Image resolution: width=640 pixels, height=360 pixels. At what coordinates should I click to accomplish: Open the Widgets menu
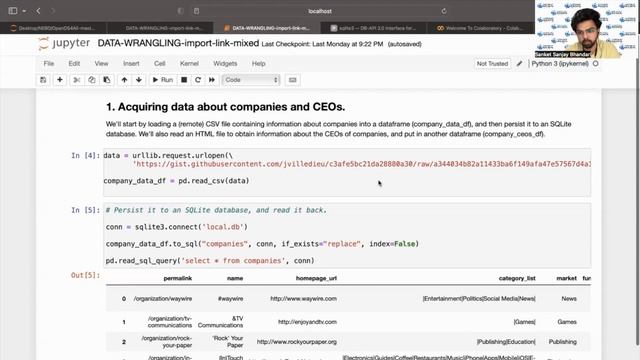225,64
